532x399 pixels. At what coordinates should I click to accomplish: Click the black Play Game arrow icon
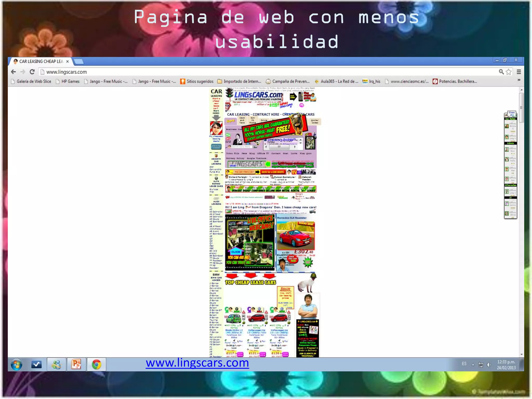pyautogui.click(x=293, y=97)
